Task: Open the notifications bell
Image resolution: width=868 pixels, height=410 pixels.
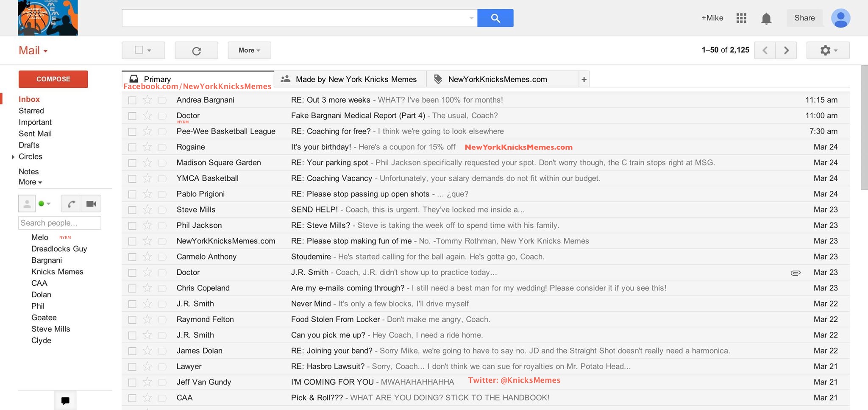Action: (x=766, y=19)
